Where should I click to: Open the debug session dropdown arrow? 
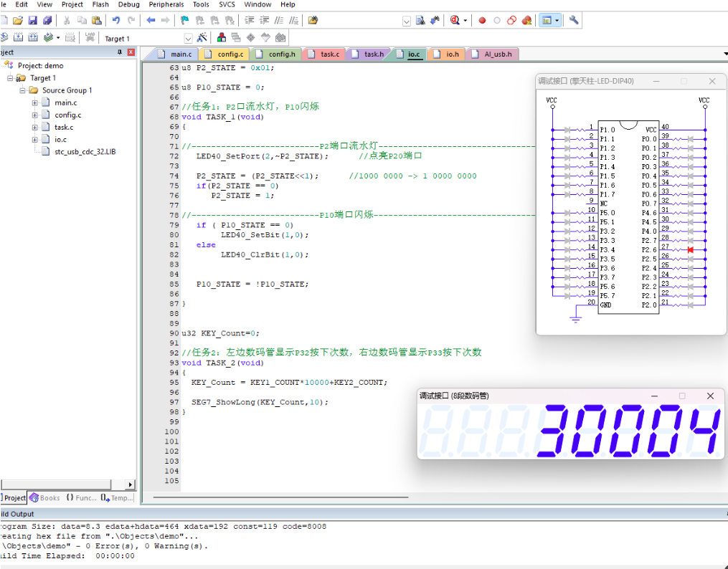[465, 21]
